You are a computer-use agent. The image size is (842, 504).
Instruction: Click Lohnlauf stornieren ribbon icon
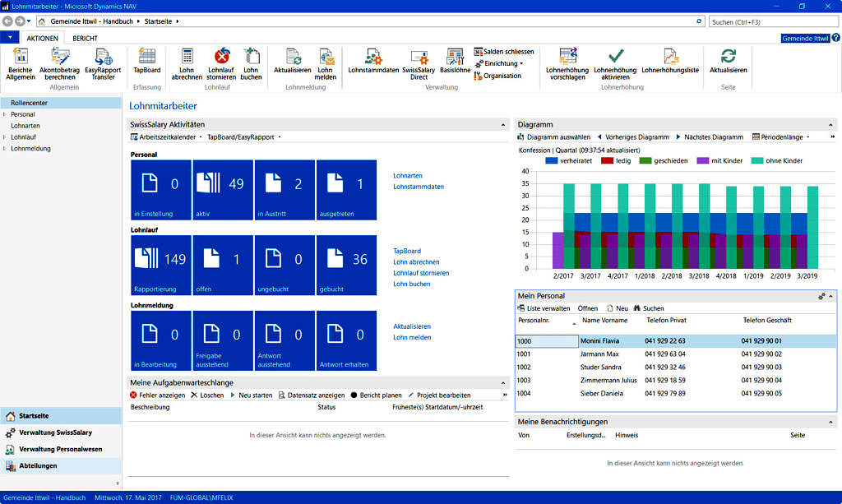[x=221, y=56]
